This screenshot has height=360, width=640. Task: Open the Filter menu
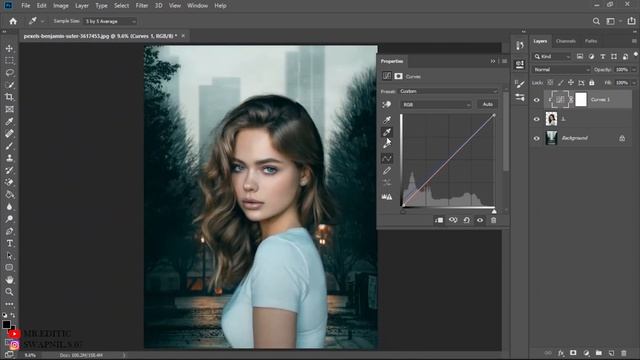142,6
